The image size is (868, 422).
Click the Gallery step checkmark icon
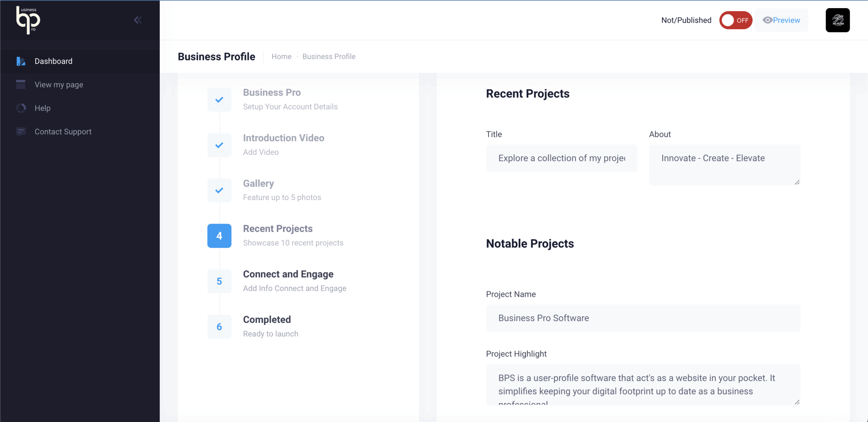(219, 190)
